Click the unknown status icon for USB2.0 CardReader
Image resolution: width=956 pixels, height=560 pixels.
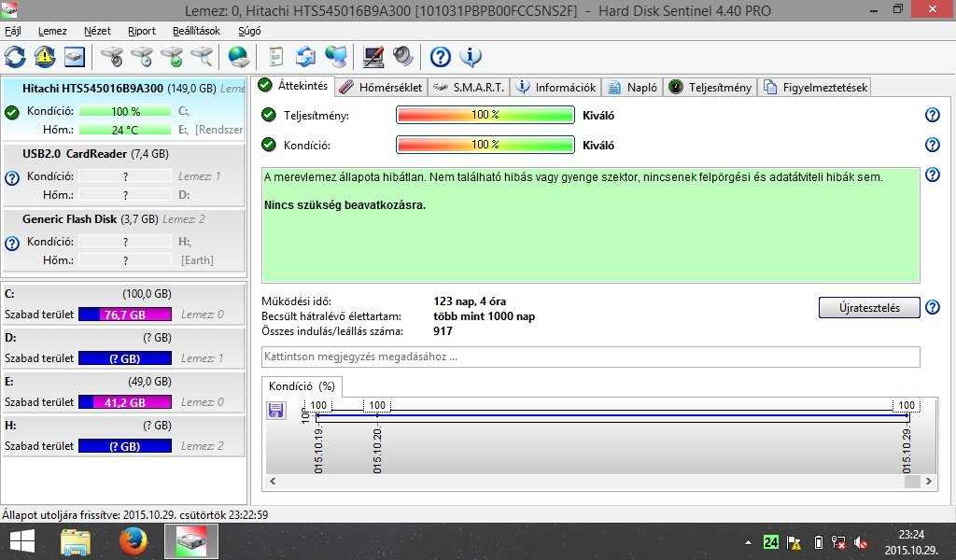[12, 178]
